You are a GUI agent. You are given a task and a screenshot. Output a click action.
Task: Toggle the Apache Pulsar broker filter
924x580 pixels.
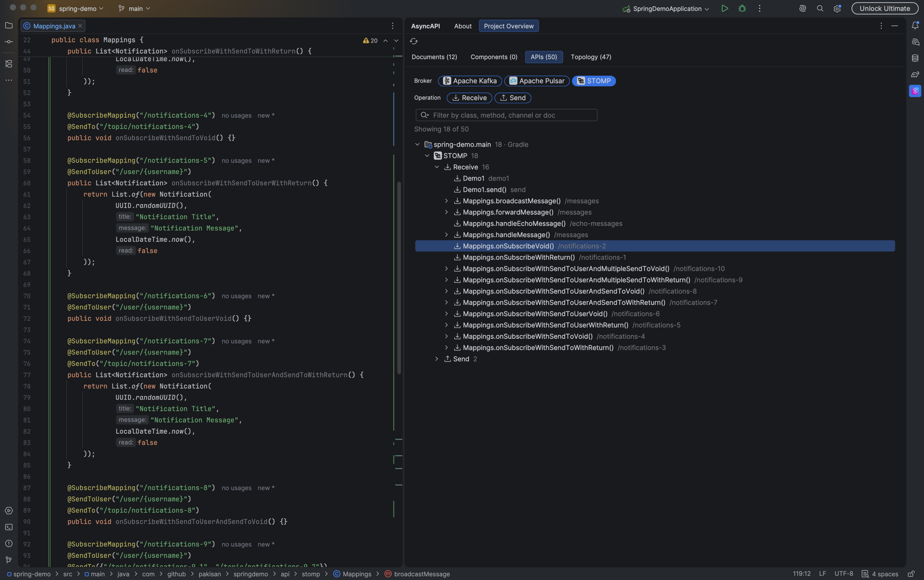(536, 81)
